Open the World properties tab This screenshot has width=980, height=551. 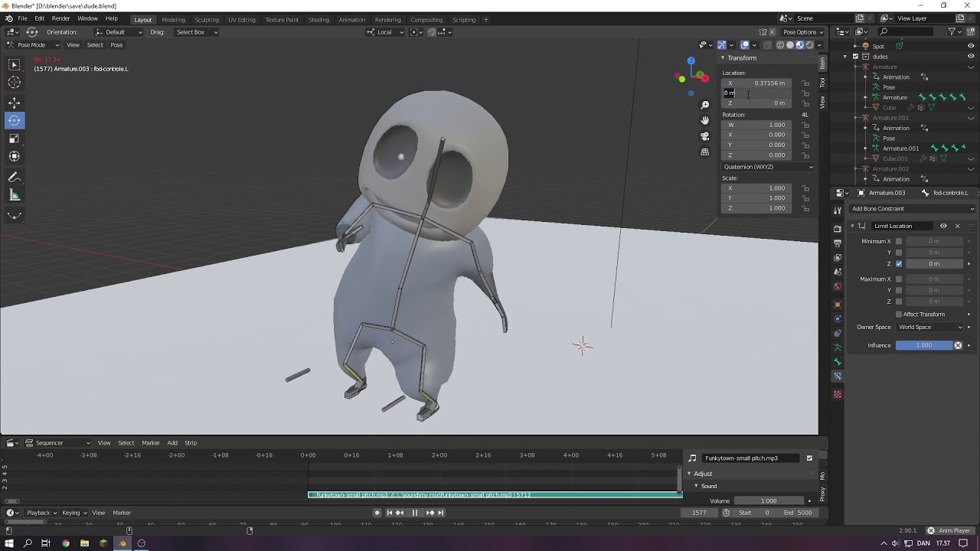tap(838, 287)
